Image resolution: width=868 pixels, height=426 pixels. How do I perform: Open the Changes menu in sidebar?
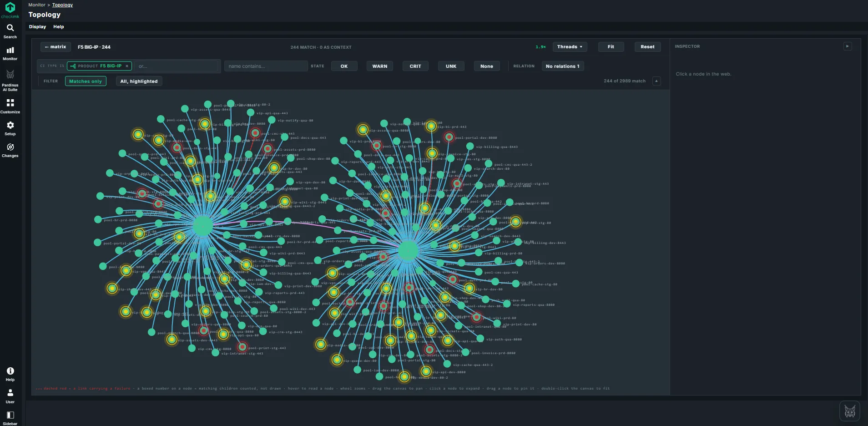(x=10, y=150)
